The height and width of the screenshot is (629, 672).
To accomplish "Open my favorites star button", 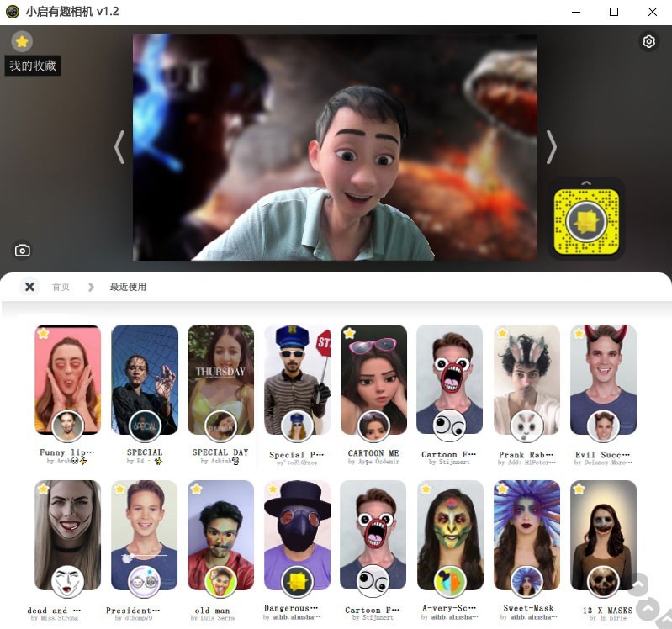I will click(22, 41).
